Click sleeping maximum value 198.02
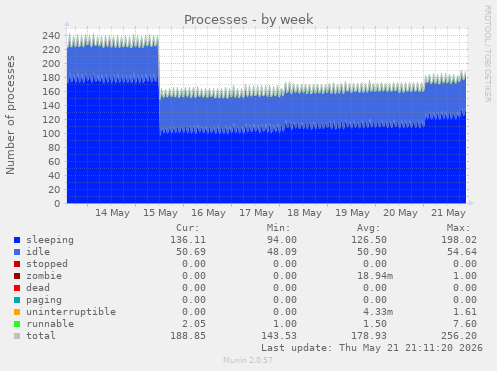This screenshot has width=497, height=371. 459,240
